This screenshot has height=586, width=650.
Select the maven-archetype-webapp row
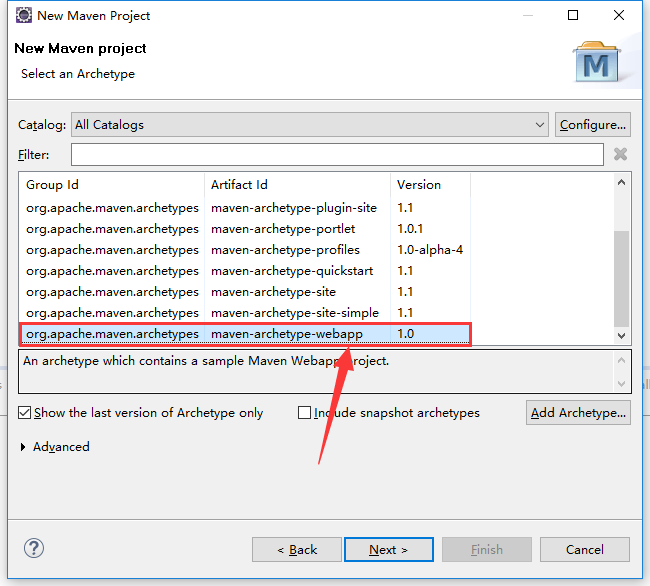[x=245, y=334]
